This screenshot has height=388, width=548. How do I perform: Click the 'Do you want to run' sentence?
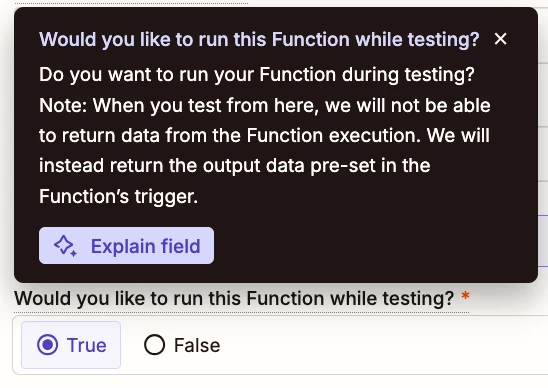(x=257, y=75)
